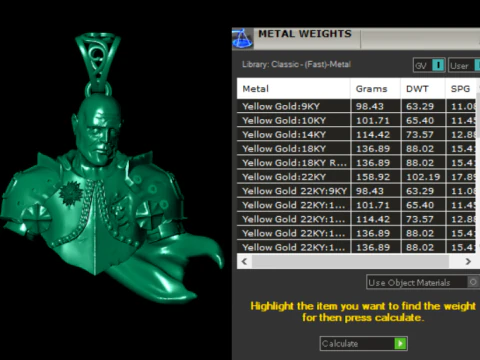This screenshot has width=480, height=360.
Task: Click the SPG column header
Action: 461,89
